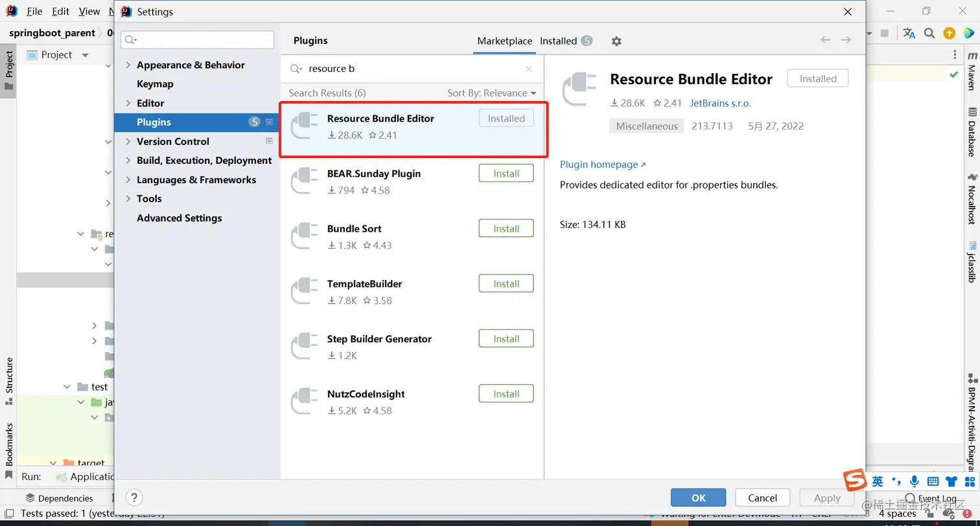This screenshot has height=526, width=980.
Task: Install the Step Builder Generator plugin
Action: (506, 339)
